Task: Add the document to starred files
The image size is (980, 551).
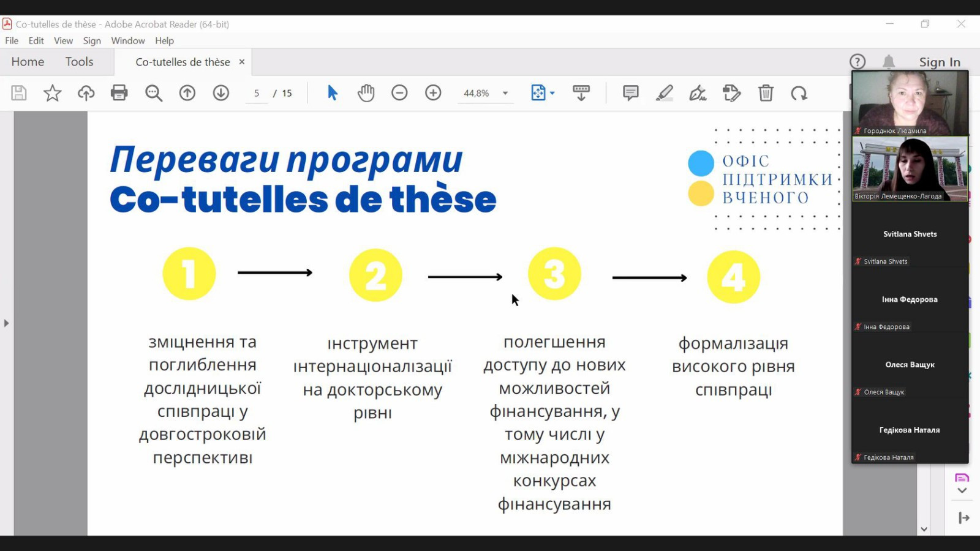Action: (x=53, y=93)
